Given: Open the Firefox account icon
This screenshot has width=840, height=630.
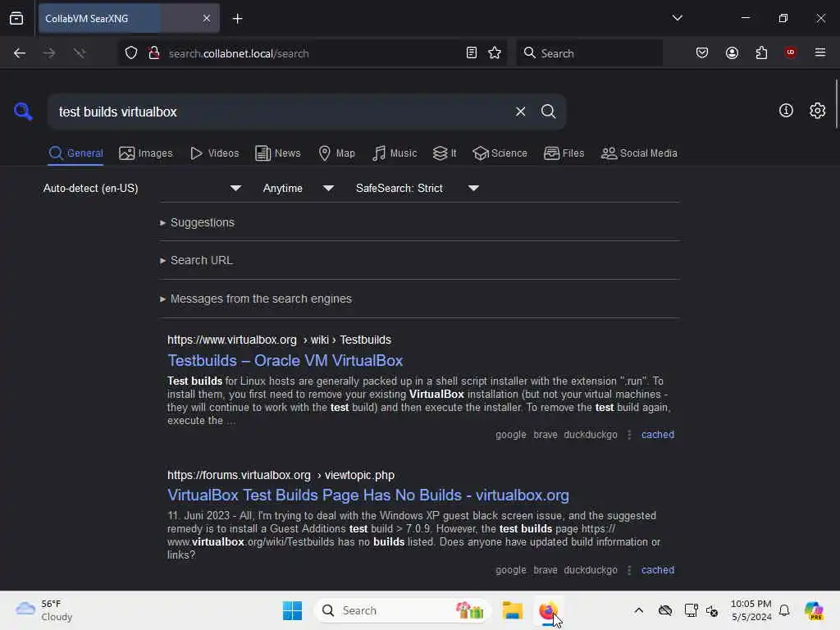Looking at the screenshot, I should (x=732, y=53).
